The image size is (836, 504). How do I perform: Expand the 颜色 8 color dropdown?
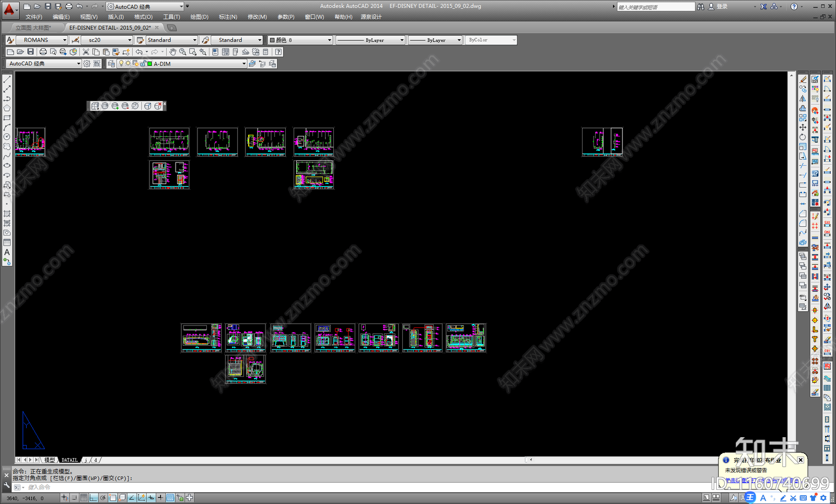pyautogui.click(x=300, y=40)
